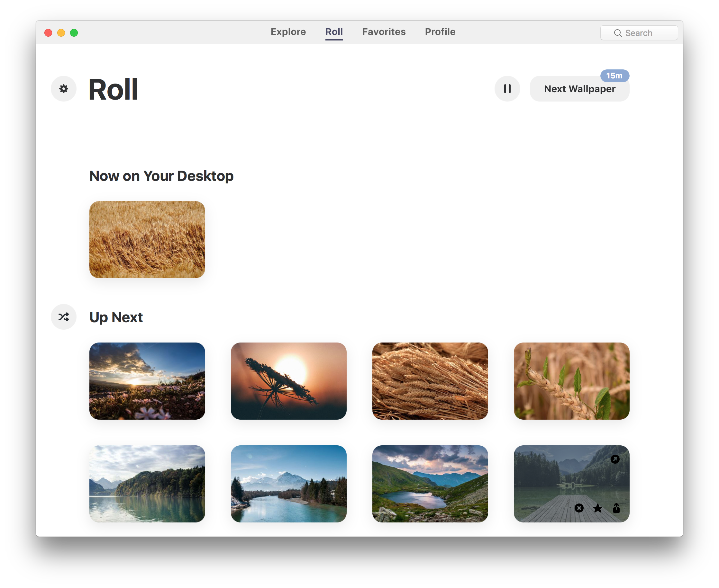Viewport: 719px width, 588px height.
Task: Select the Roll tab
Action: pos(334,32)
